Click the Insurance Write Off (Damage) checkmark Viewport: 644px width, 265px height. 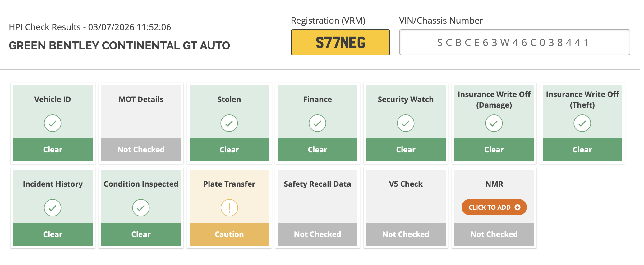pyautogui.click(x=494, y=123)
